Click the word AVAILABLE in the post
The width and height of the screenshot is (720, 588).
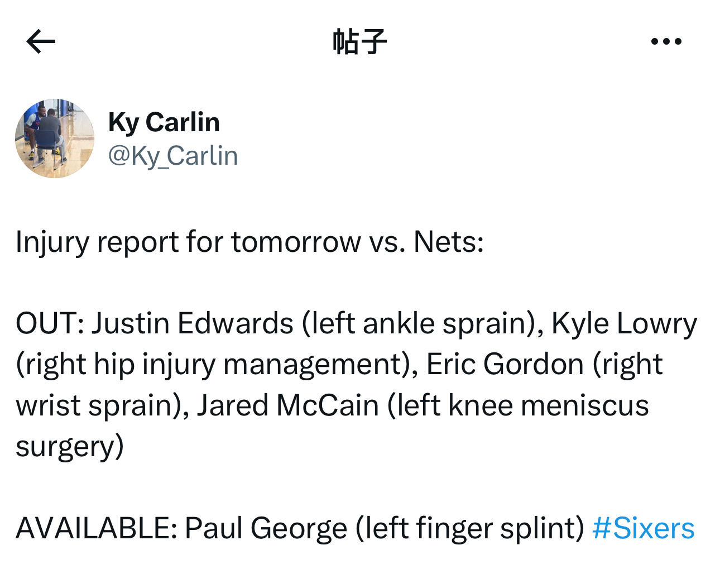tap(97, 528)
